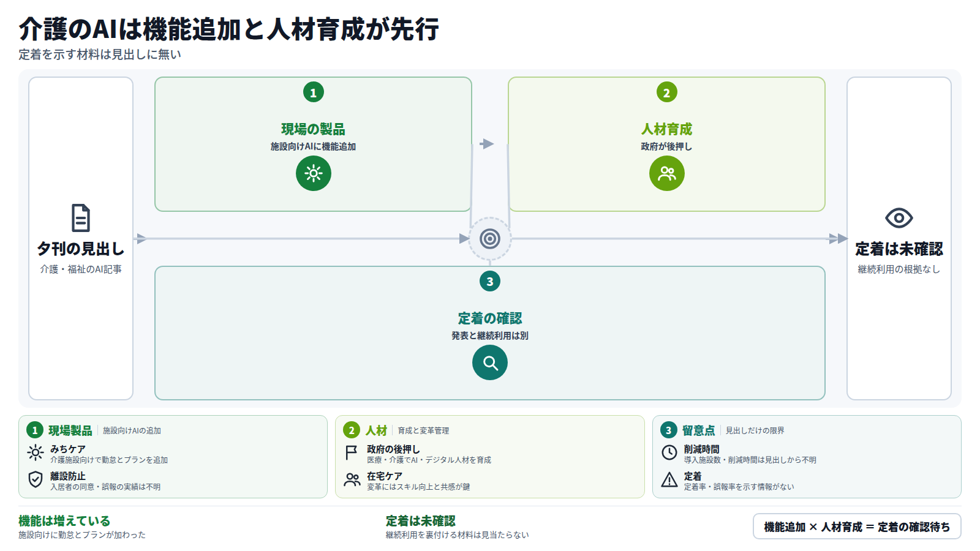Click the document icon above 夕刊の見出し
This screenshot has width=980, height=551.
click(81, 218)
